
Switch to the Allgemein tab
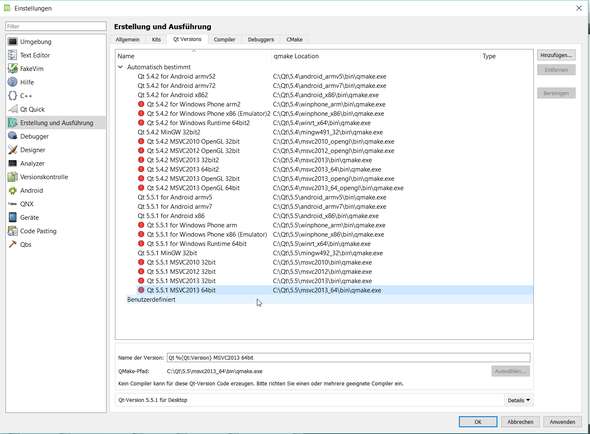click(x=128, y=40)
